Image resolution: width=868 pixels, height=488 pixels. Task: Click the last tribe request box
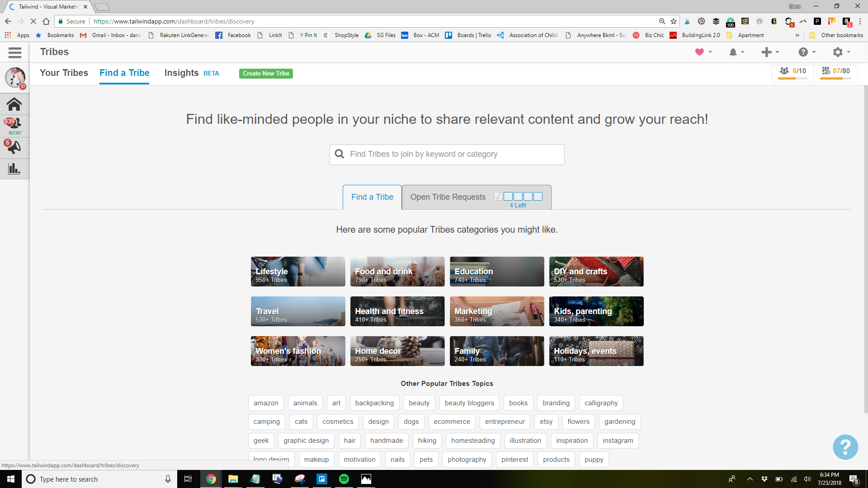pyautogui.click(x=538, y=197)
